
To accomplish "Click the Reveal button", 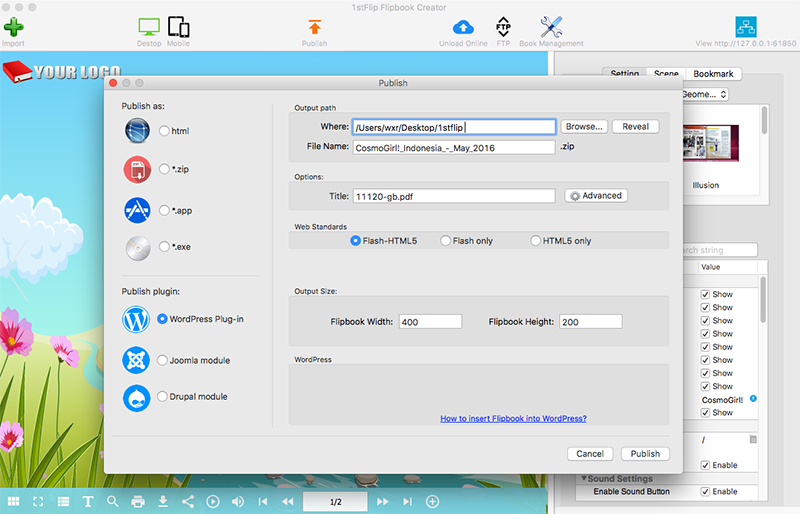I will coord(635,127).
